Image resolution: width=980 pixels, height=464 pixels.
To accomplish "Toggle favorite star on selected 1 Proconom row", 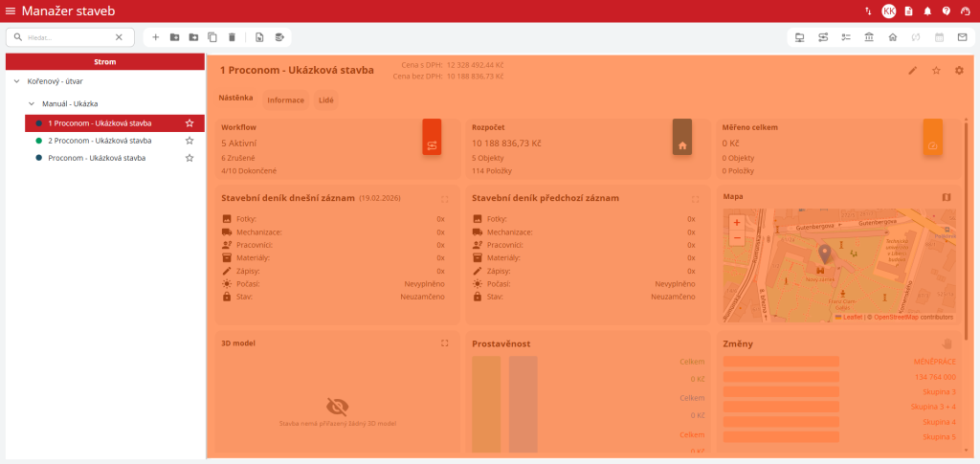I will click(189, 123).
